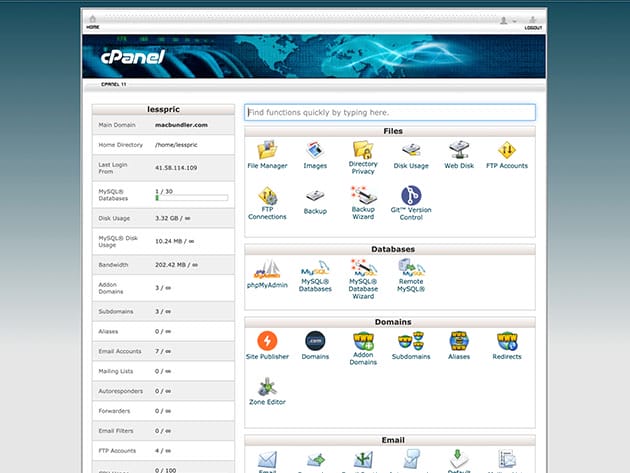
Task: Click the Logout link
Action: pyautogui.click(x=533, y=23)
